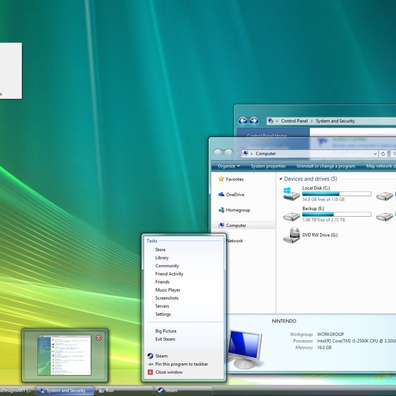Screen dimensions: 396x396
Task: Click the Tasks header in Steam jump list
Action: [x=152, y=241]
